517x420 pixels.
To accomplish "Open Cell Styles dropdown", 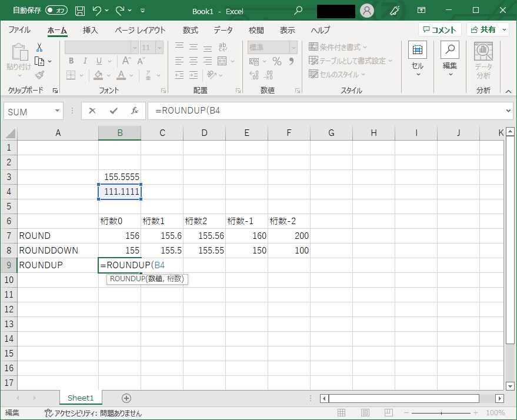I will pos(337,75).
